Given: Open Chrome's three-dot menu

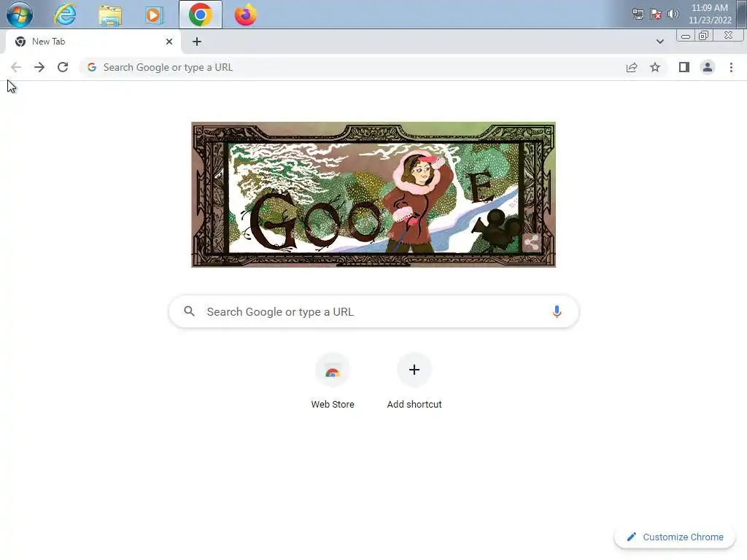Looking at the screenshot, I should [731, 67].
